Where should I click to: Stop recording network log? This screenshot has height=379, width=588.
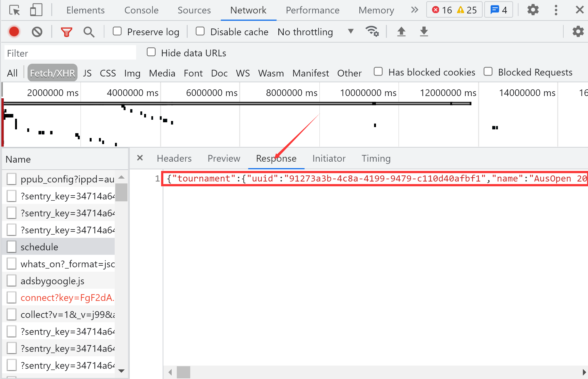(x=14, y=32)
